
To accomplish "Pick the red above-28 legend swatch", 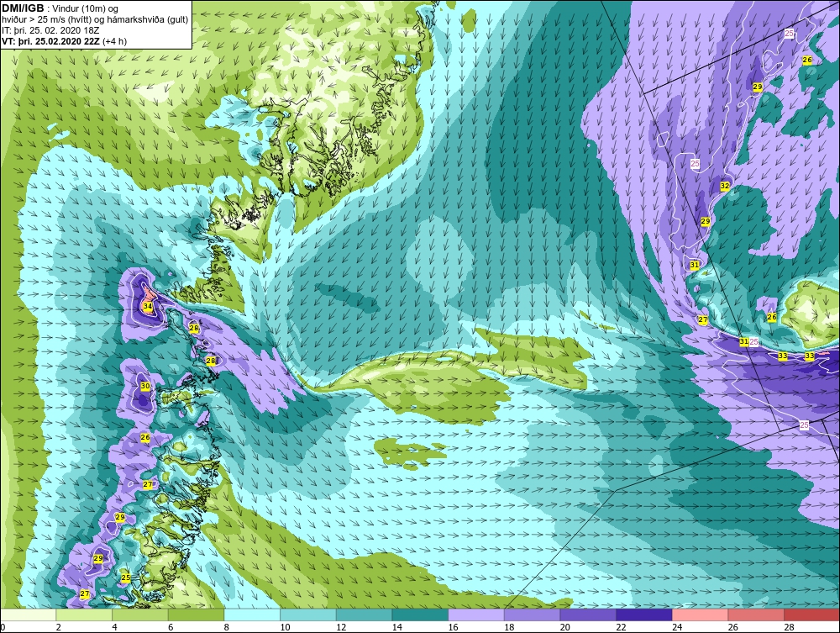I will (x=811, y=615).
